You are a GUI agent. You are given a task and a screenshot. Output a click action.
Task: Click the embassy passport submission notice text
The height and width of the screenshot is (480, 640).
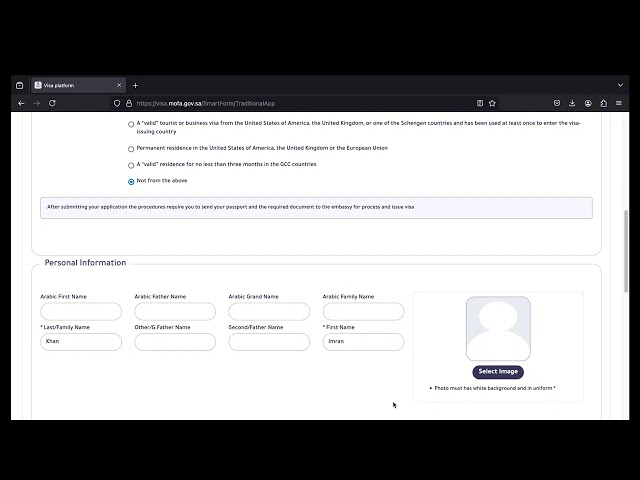click(x=231, y=207)
